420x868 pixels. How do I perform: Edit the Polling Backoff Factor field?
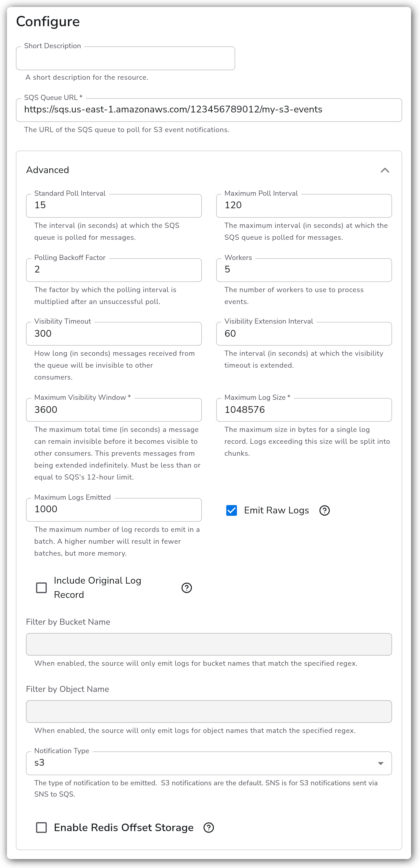114,270
